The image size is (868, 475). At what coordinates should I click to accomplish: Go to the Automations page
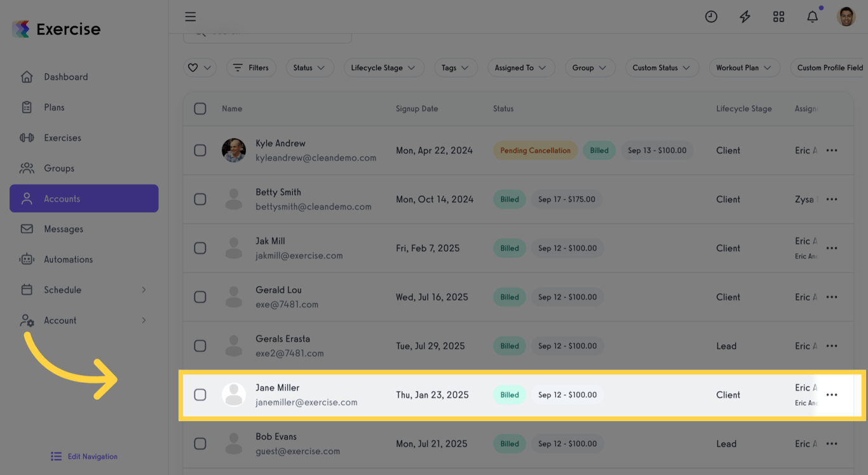coord(68,259)
